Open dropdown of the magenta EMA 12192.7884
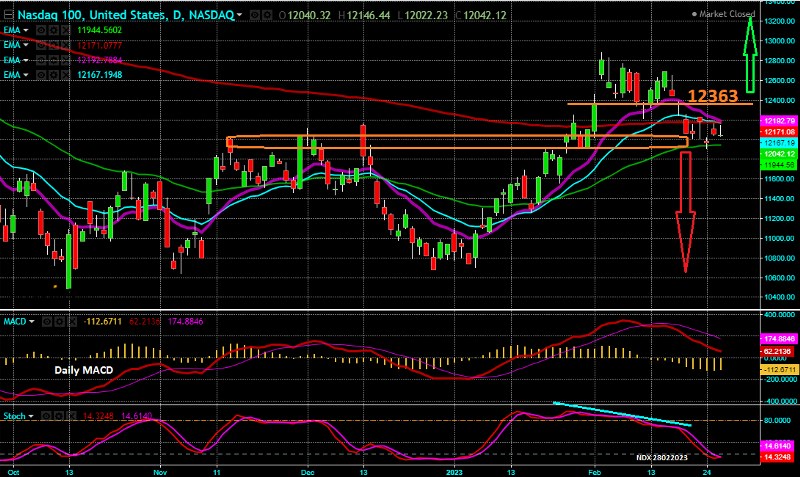Viewport: 800px width, 477px height. (26, 60)
